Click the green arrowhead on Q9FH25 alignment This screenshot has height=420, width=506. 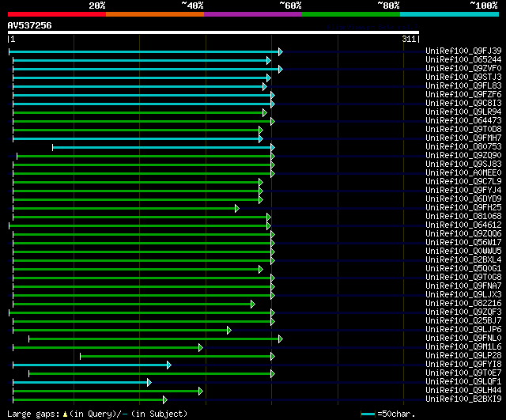point(237,209)
